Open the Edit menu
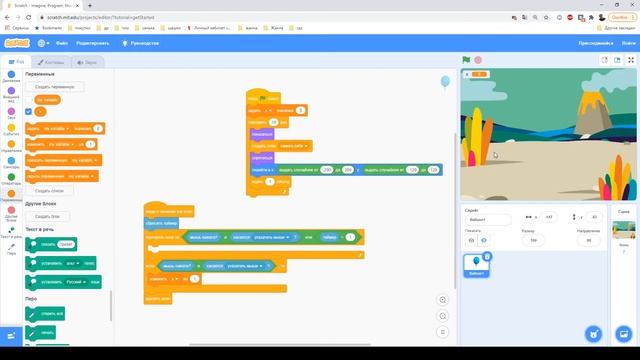 (93, 43)
